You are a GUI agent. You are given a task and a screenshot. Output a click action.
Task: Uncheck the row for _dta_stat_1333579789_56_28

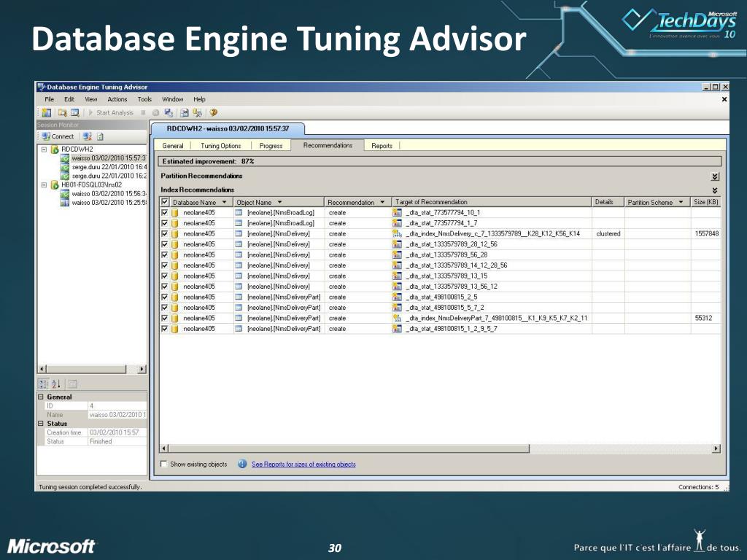[x=165, y=254]
